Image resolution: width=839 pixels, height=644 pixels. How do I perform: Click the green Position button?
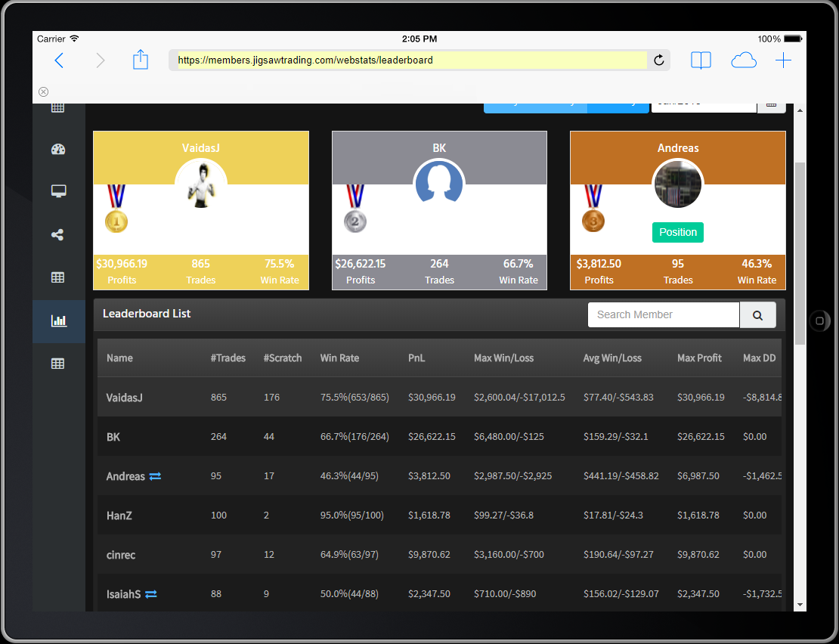click(678, 233)
